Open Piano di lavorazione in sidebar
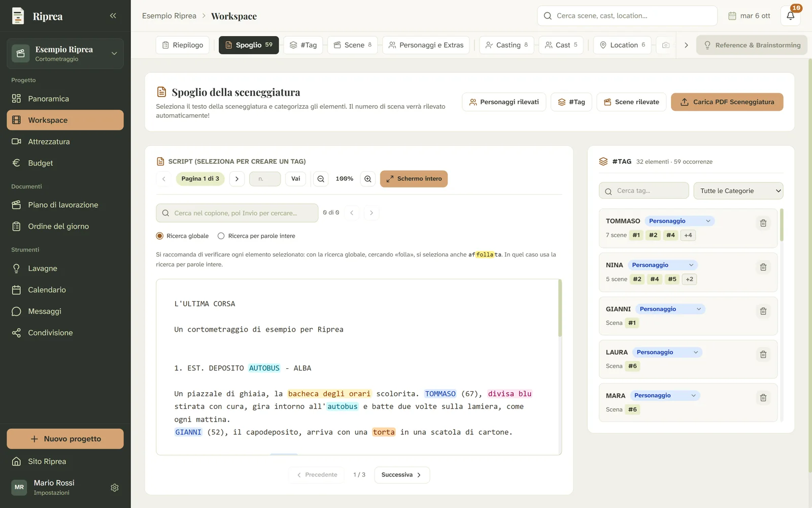The height and width of the screenshot is (508, 812). (65, 205)
